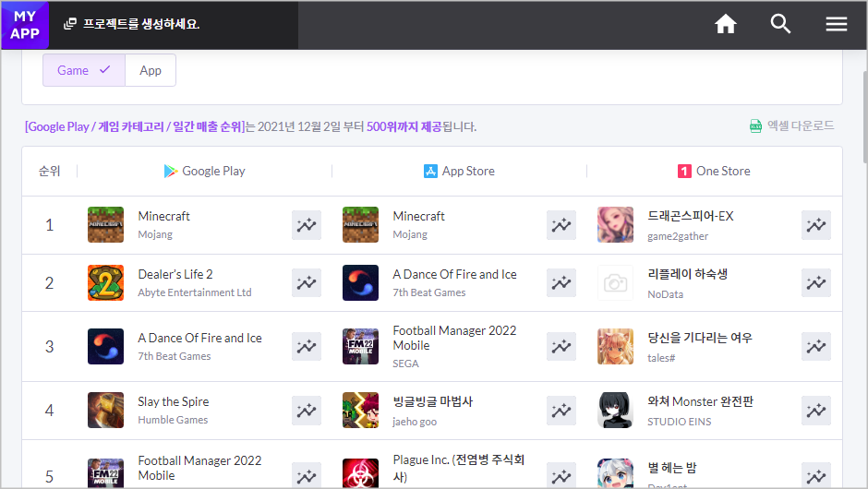Screen dimensions: 868x489
Task: Show trend chart for App Store Football Manager 2022
Action: (561, 346)
